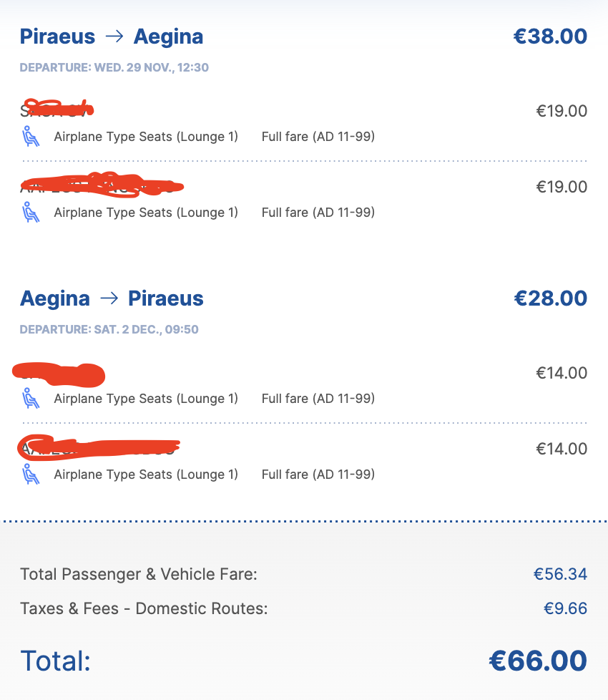Click the €56.34 passenger fare amount
The image size is (608, 700).
click(x=560, y=574)
